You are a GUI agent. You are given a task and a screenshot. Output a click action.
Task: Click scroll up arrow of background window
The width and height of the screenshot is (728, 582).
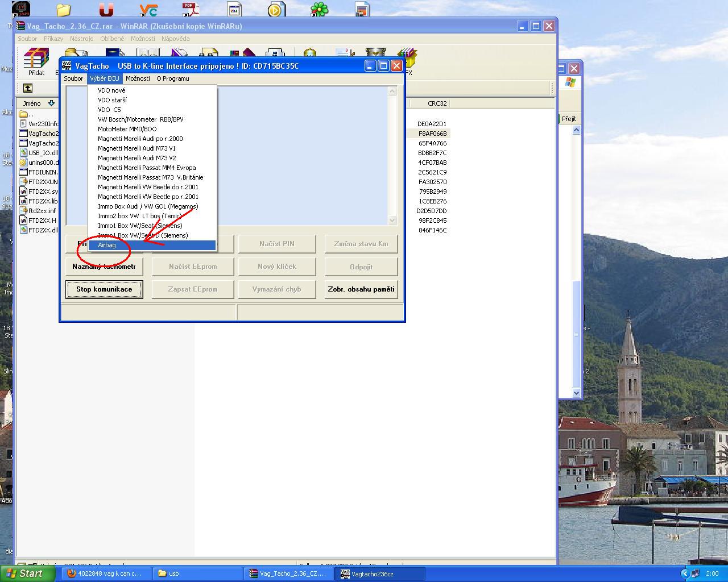coord(576,130)
